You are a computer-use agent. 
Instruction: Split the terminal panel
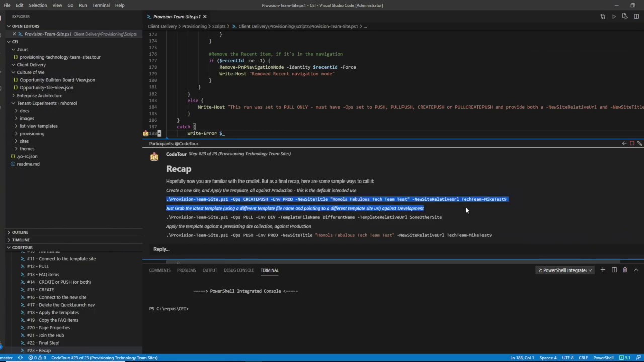click(x=614, y=270)
